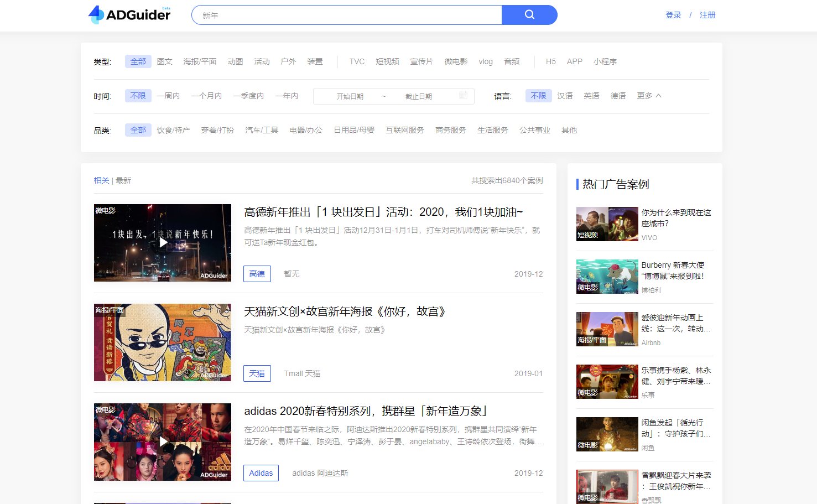Click the 微电影 badge on the Burberry thumbnail
Image resolution: width=817 pixels, height=504 pixels.
pos(587,288)
